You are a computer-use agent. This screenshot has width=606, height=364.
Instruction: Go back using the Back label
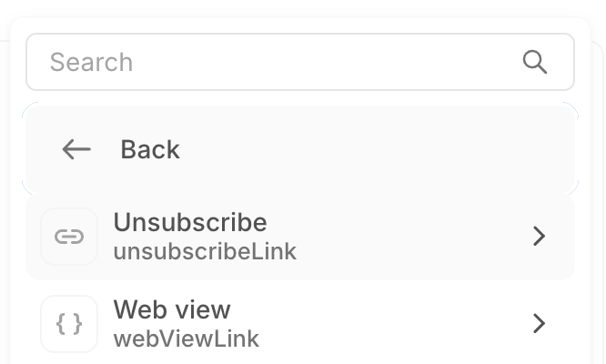click(x=150, y=149)
